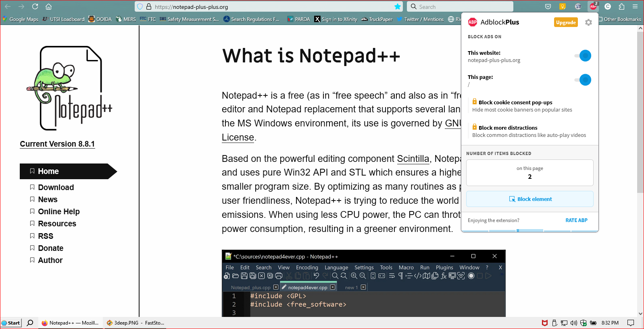This screenshot has width=644, height=329.
Task: Click the Block element button
Action: 530,199
